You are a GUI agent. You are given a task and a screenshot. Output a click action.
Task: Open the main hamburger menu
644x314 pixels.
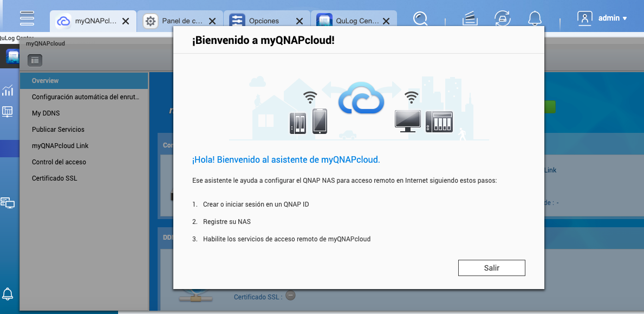27,18
